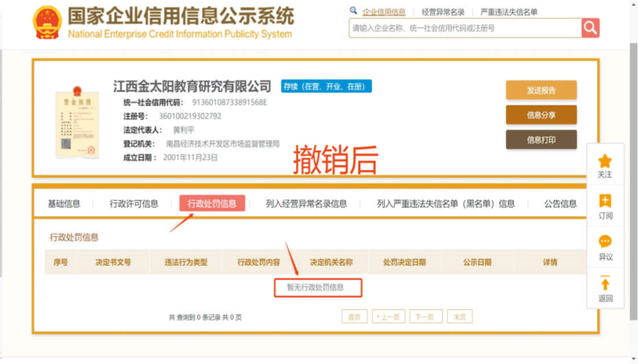638x364 pixels.
Task: Open the 列入经营异常名录信息 tab
Action: [x=307, y=204]
